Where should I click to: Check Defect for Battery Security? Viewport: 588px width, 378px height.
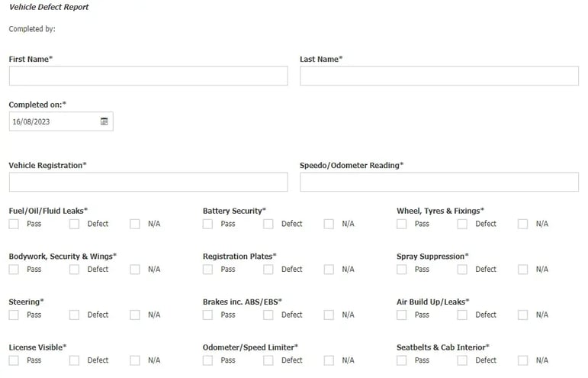[268, 224]
